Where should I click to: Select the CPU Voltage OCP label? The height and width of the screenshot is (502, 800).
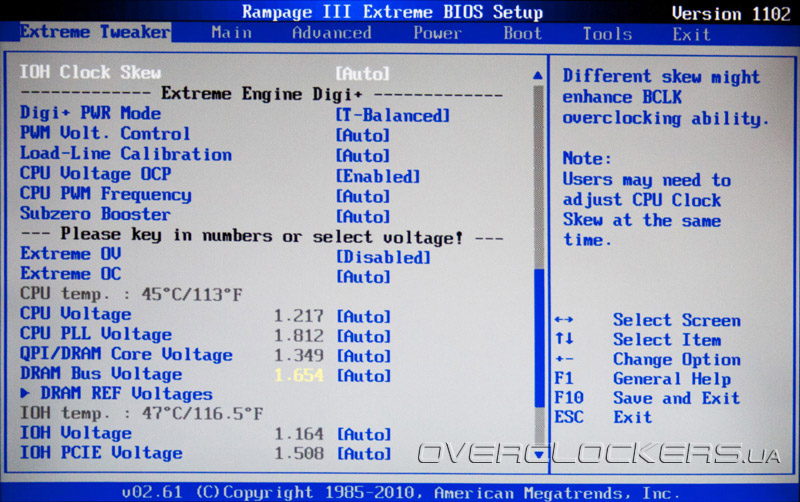[95, 173]
